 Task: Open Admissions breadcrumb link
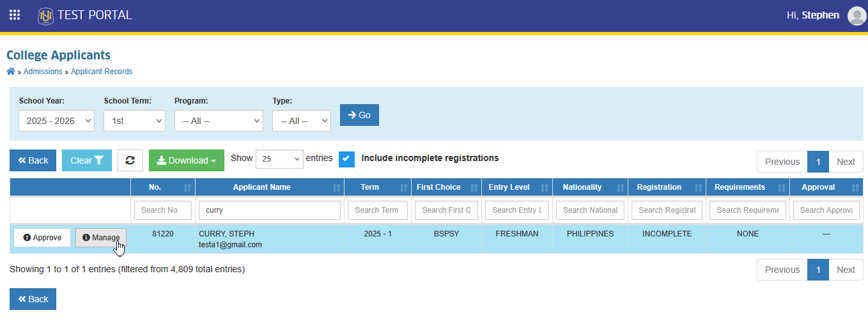[43, 72]
